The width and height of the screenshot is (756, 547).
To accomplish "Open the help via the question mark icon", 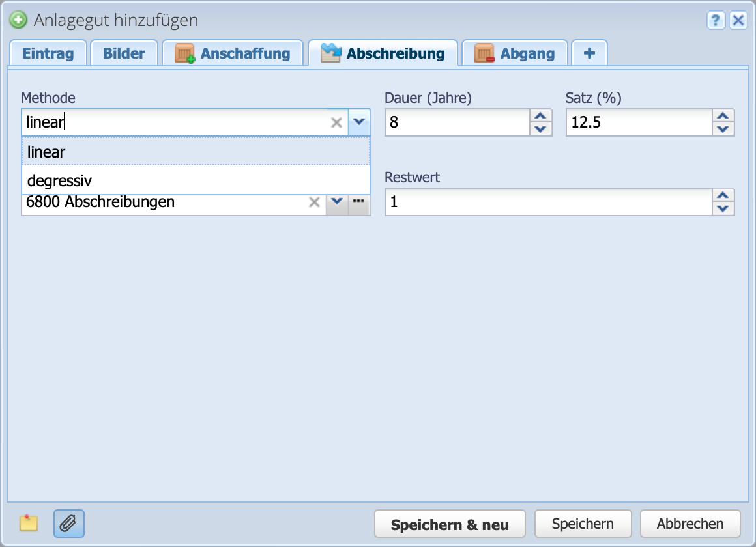I will [716, 20].
